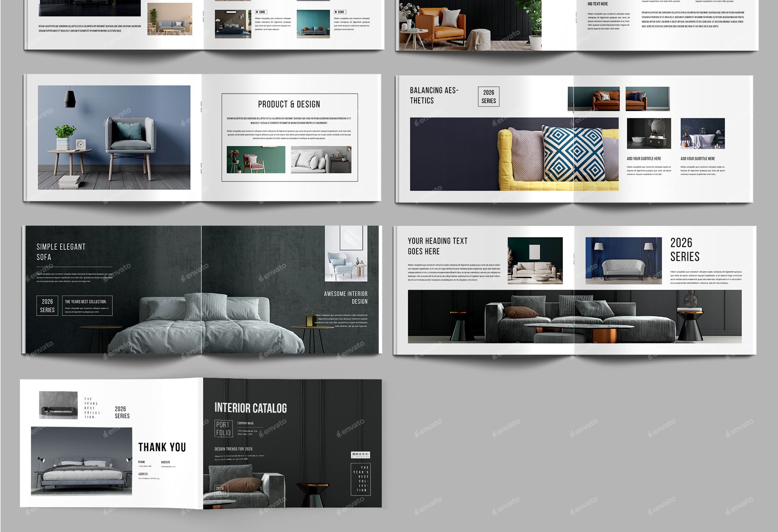
Task: Select the 2026 SERIES box on the cover sofa
Action: [x=221, y=491]
